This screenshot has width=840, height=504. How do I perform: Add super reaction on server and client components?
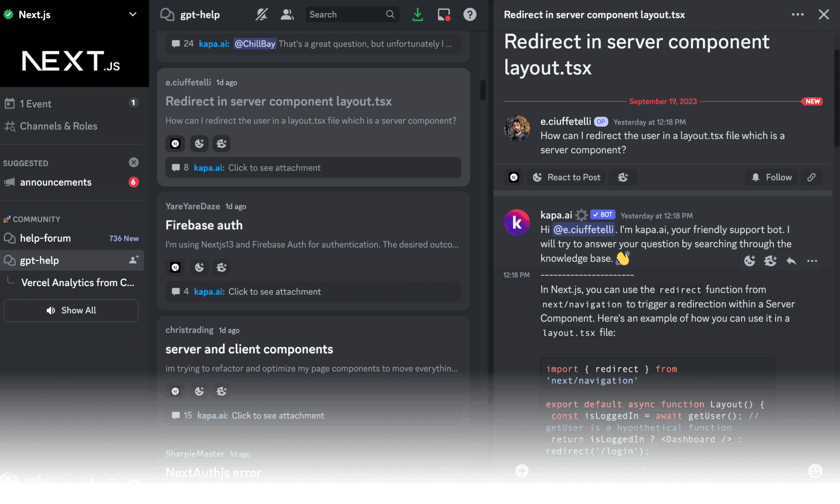click(222, 391)
